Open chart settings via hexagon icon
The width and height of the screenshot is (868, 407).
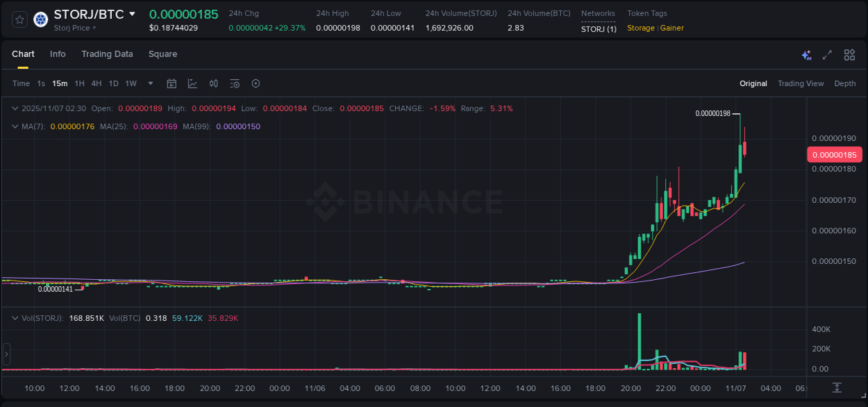point(256,83)
